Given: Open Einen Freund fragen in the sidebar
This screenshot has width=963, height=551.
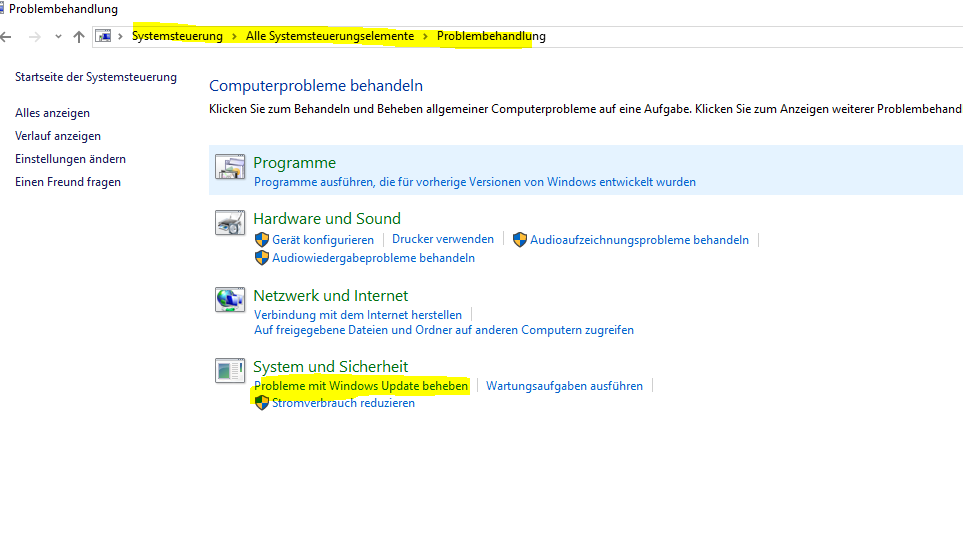Looking at the screenshot, I should pos(68,182).
